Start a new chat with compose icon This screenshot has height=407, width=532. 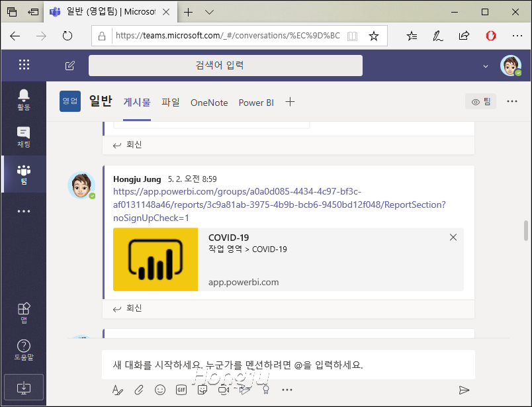tap(70, 65)
